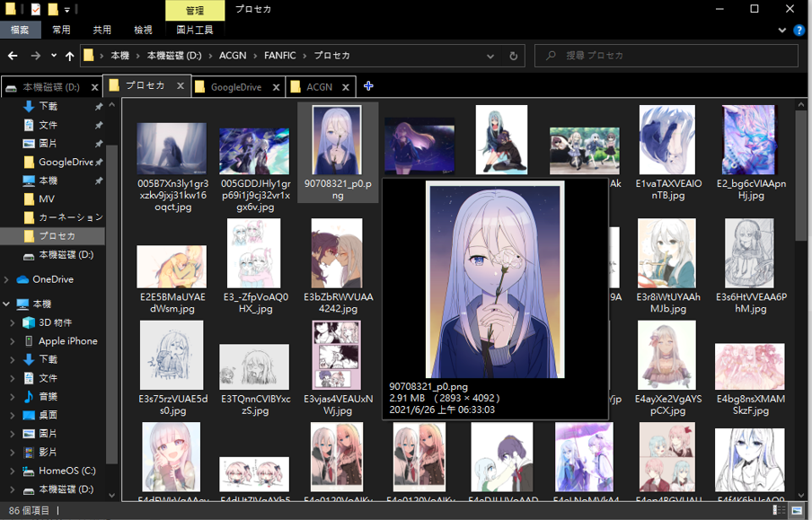Open pinned 文件 folder in quick access
The image size is (812, 520).
(48, 125)
